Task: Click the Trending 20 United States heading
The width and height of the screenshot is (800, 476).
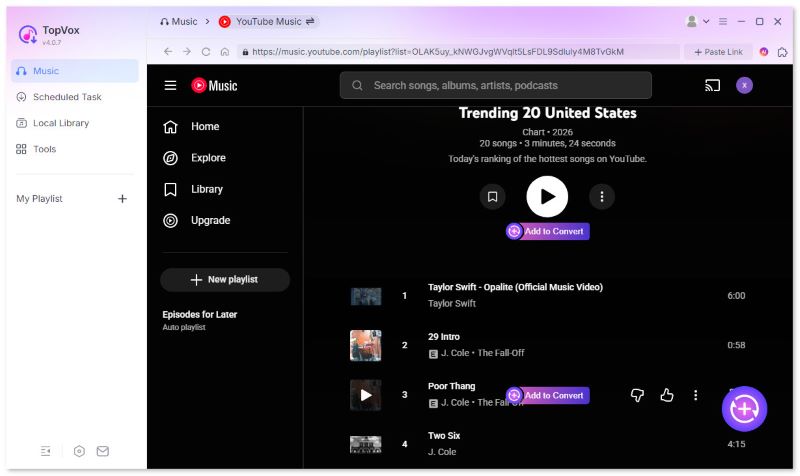Action: 547,113
